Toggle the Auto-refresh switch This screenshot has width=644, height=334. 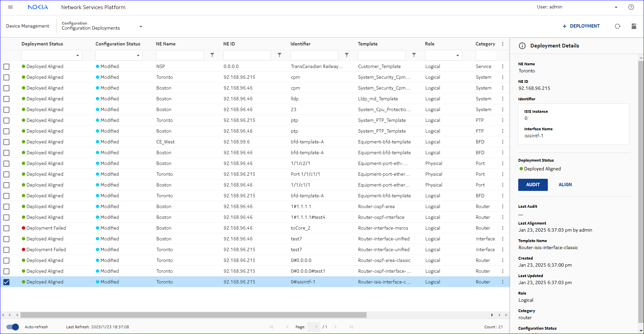(13, 327)
